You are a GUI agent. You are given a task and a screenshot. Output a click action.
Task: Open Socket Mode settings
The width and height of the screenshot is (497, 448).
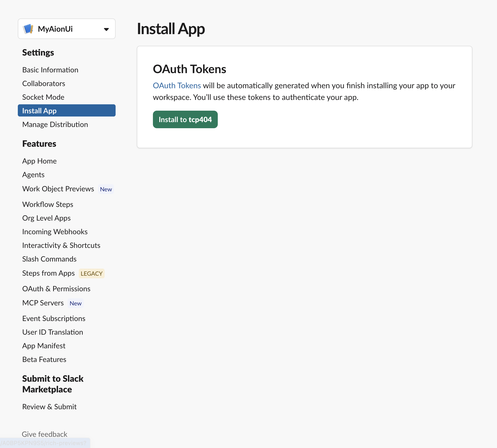point(43,97)
